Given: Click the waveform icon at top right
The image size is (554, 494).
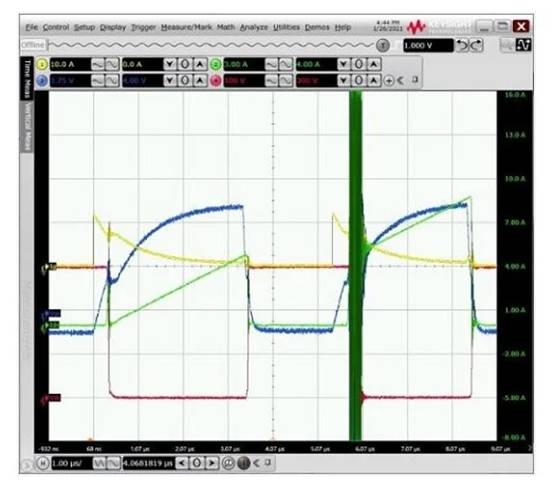Looking at the screenshot, I should [x=523, y=45].
